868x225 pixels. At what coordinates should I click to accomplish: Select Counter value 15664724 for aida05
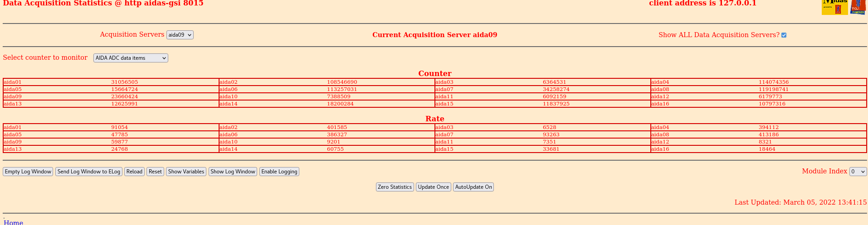coord(125,89)
